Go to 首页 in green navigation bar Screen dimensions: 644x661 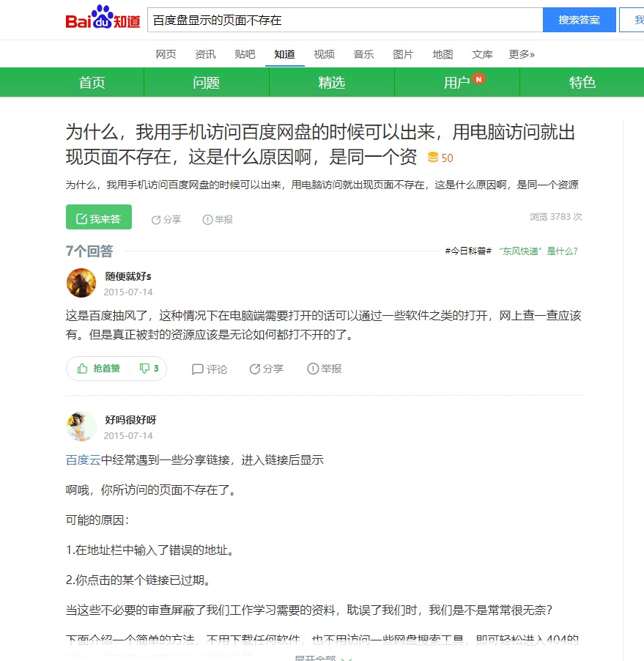pos(92,82)
